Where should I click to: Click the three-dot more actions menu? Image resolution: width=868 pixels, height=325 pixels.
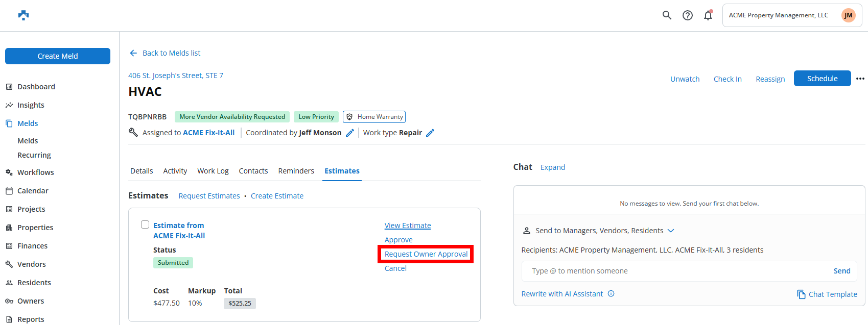pos(860,79)
